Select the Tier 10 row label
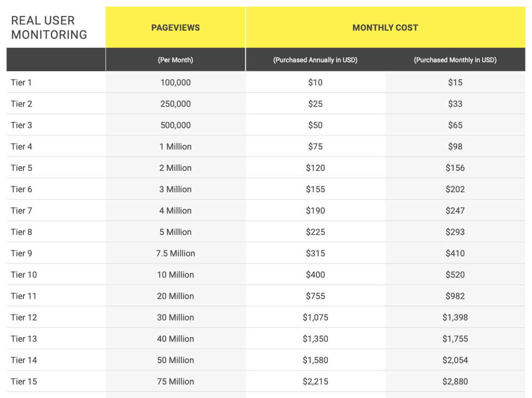532x398 pixels. tap(24, 274)
